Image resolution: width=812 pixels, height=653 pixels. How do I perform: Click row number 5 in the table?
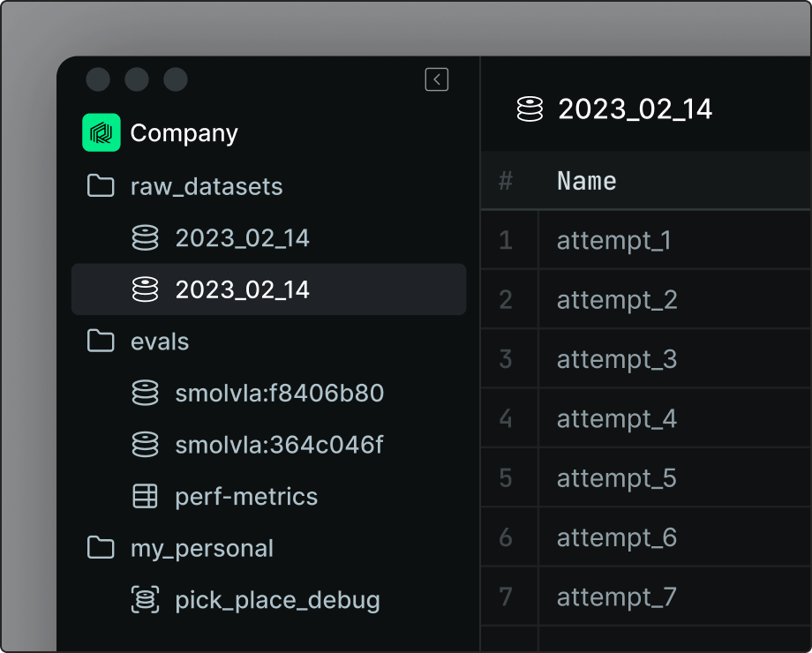pos(508,477)
